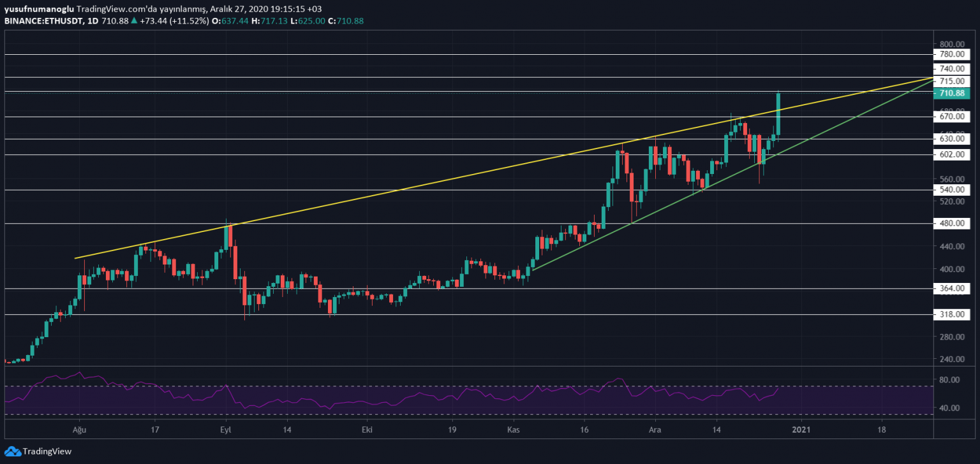Click the 80.00 label on RSI scale
980x464 pixels.
(x=949, y=380)
